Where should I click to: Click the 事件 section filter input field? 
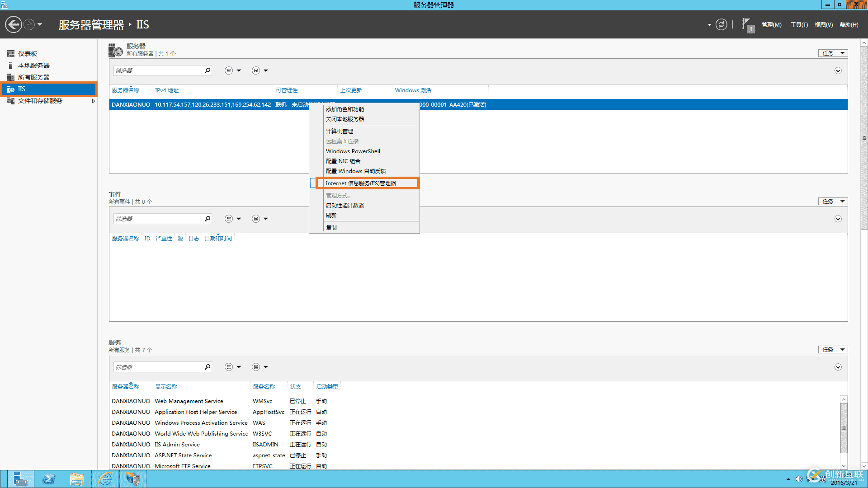158,219
